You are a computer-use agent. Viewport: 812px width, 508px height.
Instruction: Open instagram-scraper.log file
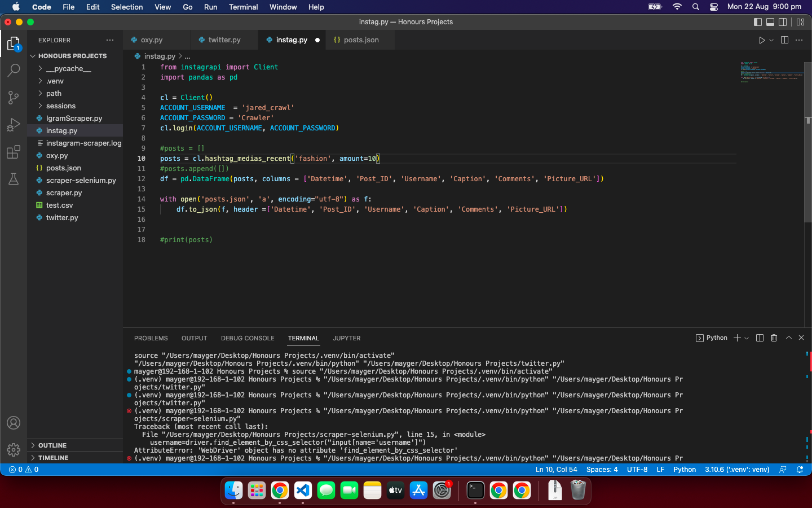pos(75,143)
